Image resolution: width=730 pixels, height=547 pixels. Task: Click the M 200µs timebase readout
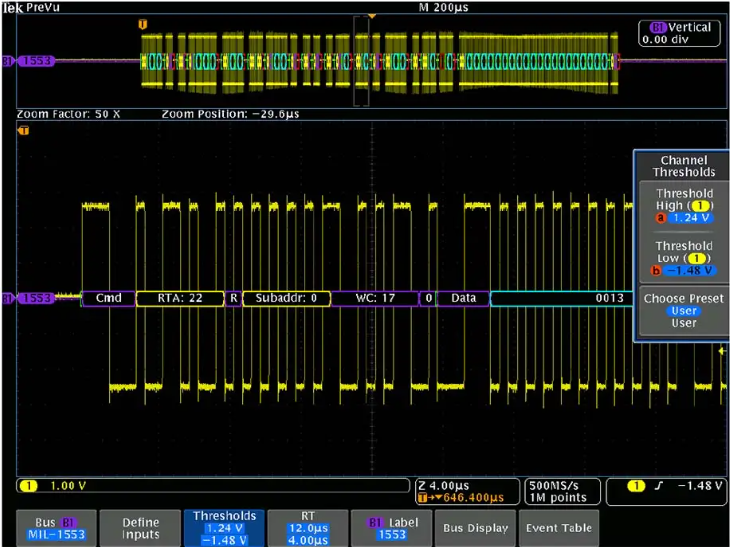(444, 7)
